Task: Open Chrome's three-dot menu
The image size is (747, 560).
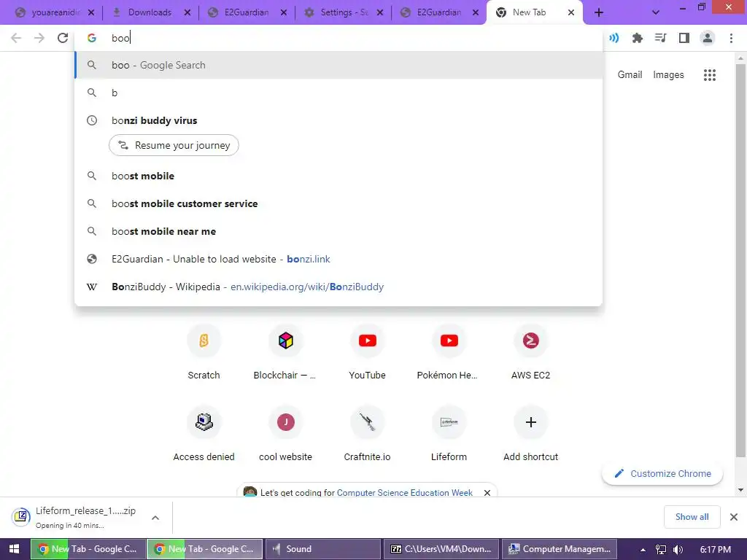Action: [x=731, y=38]
